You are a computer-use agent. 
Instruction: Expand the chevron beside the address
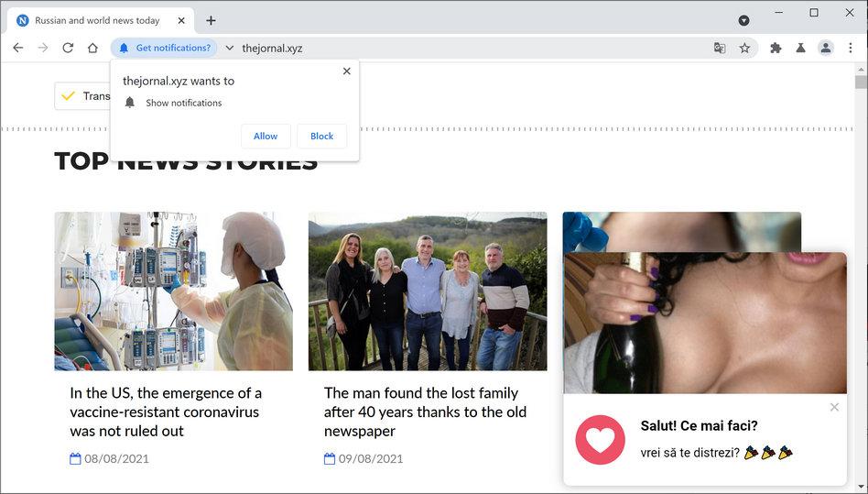(229, 49)
